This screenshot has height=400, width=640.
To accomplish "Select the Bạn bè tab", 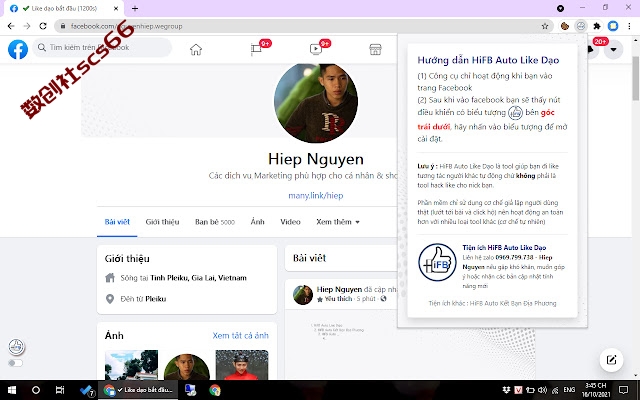I will (215, 222).
